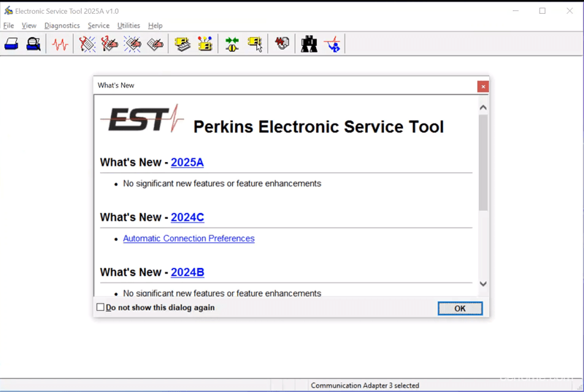Open the Diagnostics menu
This screenshot has width=584, height=392.
pos(62,26)
